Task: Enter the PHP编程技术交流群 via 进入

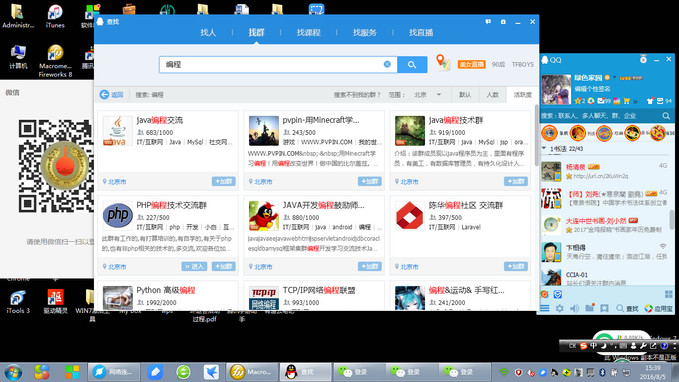Action: pyautogui.click(x=194, y=266)
